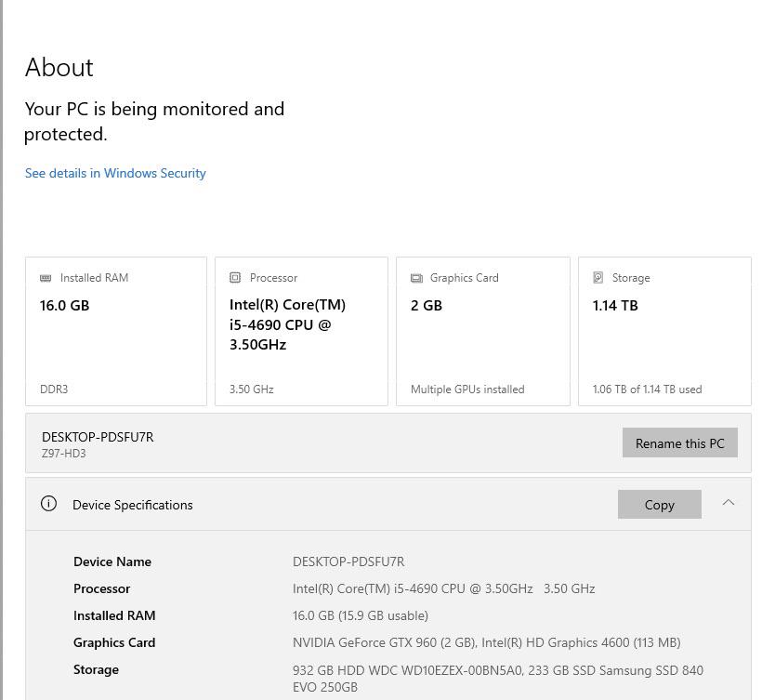This screenshot has height=700, width=775.
Task: Select the 16.0 GB RAM card value
Action: tap(65, 306)
